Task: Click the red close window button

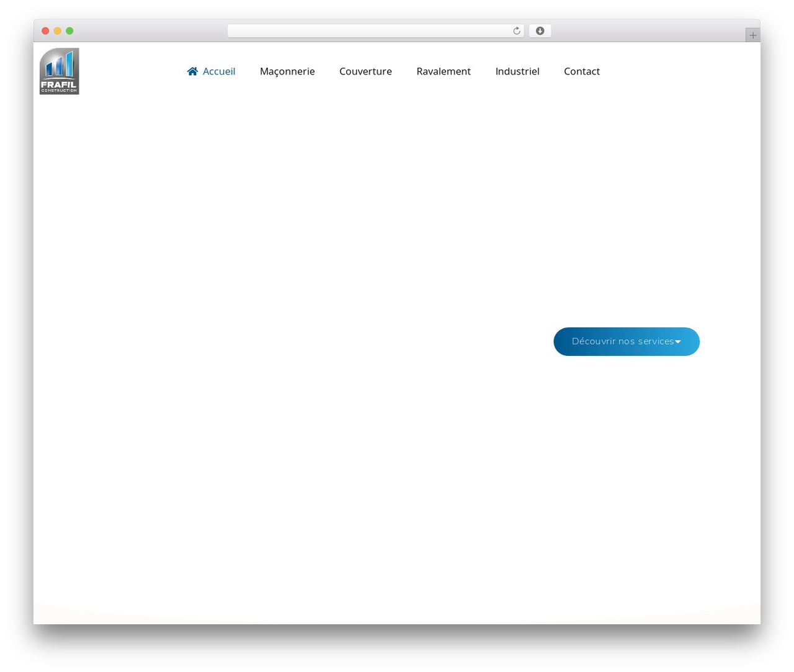Action: coord(45,31)
